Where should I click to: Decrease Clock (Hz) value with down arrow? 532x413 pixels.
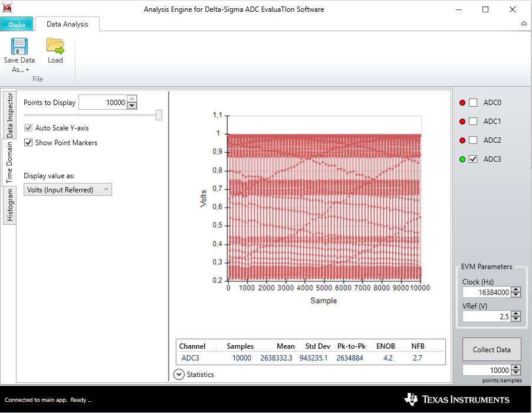coord(516,294)
